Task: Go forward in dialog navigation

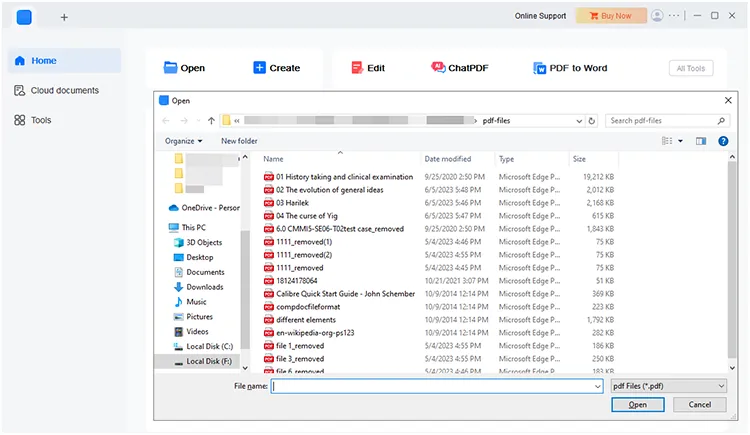Action: [x=184, y=121]
